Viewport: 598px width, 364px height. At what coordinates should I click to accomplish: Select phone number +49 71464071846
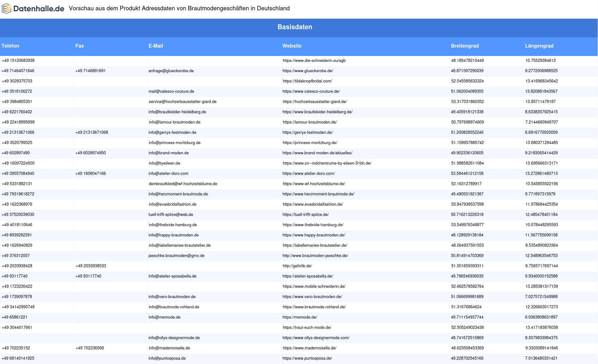coord(18,71)
